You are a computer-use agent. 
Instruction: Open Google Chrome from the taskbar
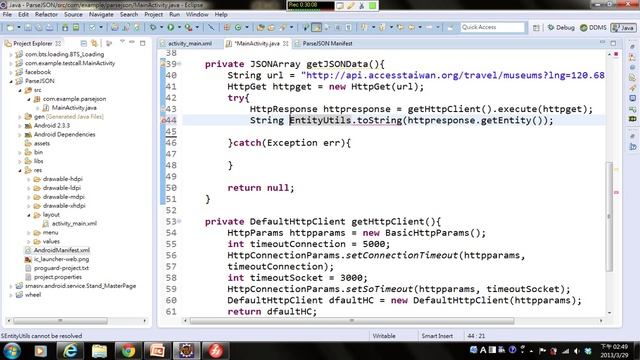tap(128, 351)
